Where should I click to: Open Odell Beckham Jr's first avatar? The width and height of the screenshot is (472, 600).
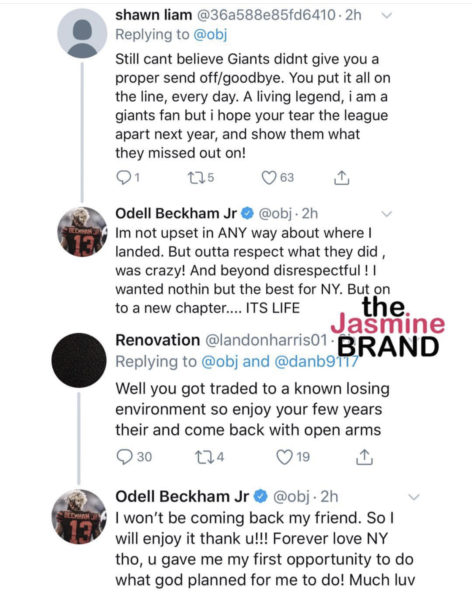82,232
